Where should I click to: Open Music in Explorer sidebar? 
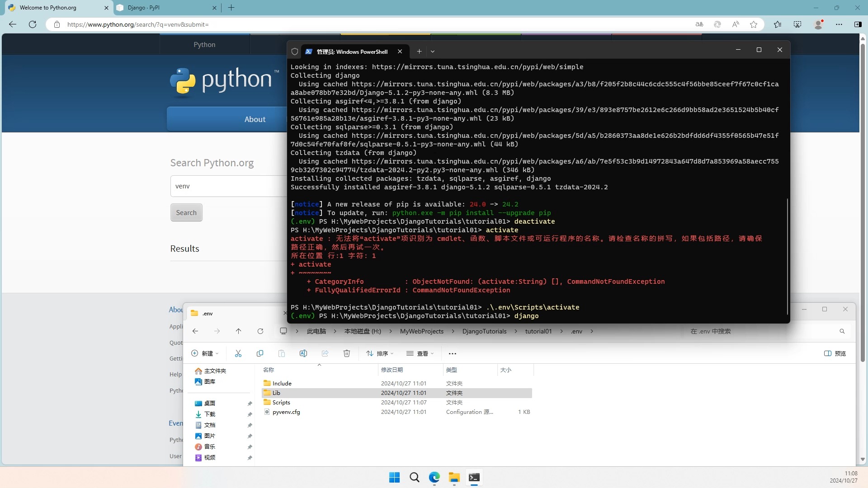[x=205, y=446]
